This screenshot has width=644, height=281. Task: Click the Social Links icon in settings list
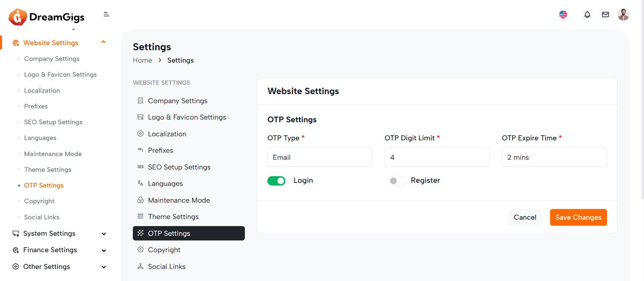pos(141,267)
